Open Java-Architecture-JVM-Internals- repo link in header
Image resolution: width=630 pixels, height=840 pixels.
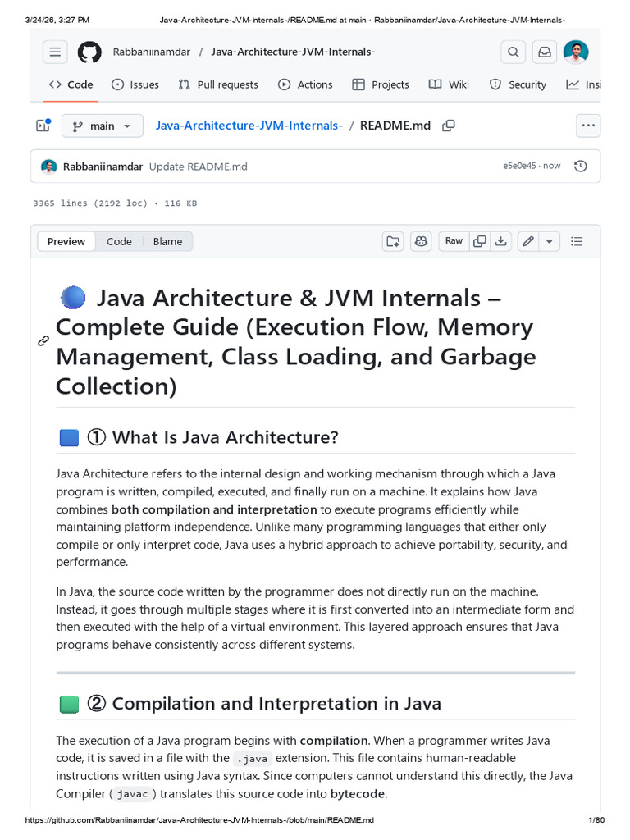point(293,52)
